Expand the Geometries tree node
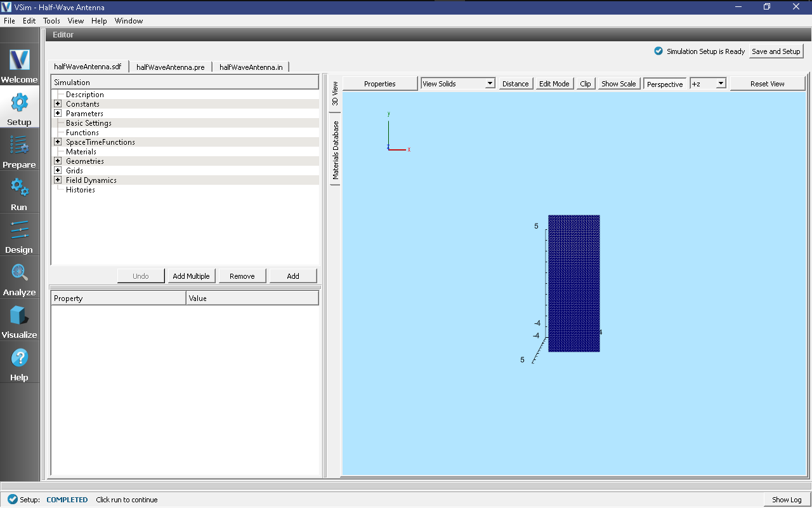Image resolution: width=812 pixels, height=508 pixels. [58, 161]
